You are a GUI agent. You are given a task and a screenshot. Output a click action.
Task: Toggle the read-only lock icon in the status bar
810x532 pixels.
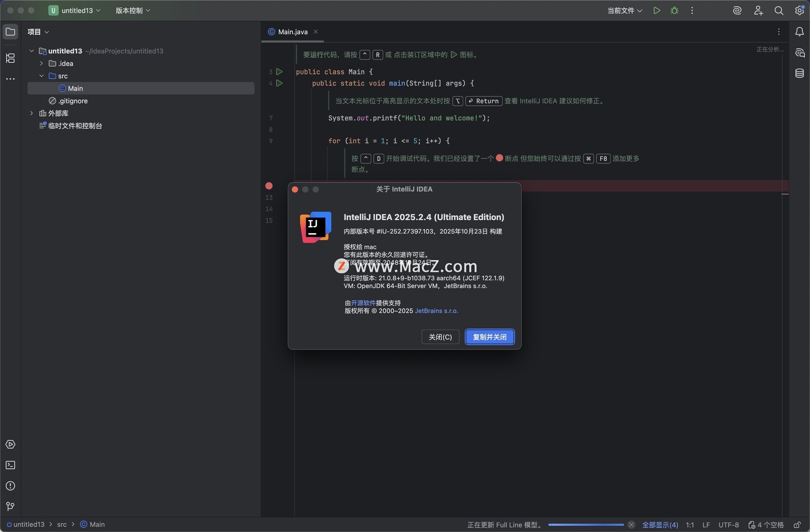(797, 525)
